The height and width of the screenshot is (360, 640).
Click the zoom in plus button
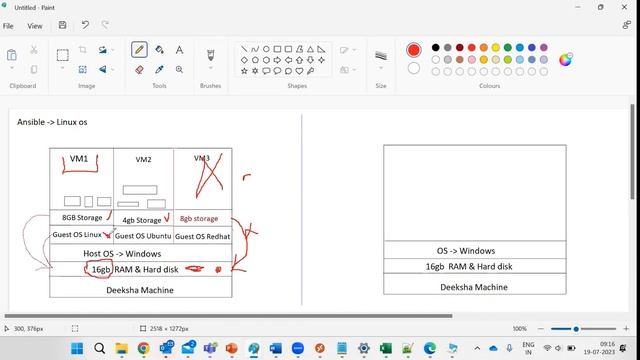[627, 329]
